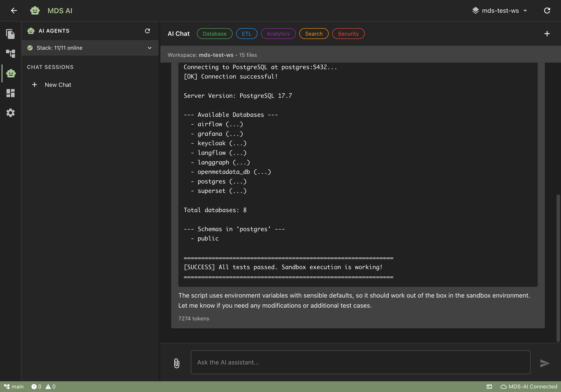Select the AI robot sidebar icon
This screenshot has width=561, height=392.
[x=11, y=73]
